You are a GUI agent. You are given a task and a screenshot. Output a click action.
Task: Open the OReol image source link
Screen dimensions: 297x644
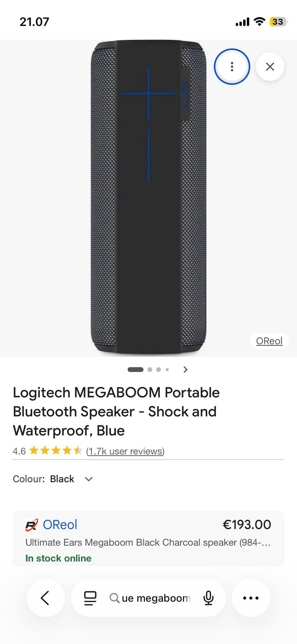point(269,341)
